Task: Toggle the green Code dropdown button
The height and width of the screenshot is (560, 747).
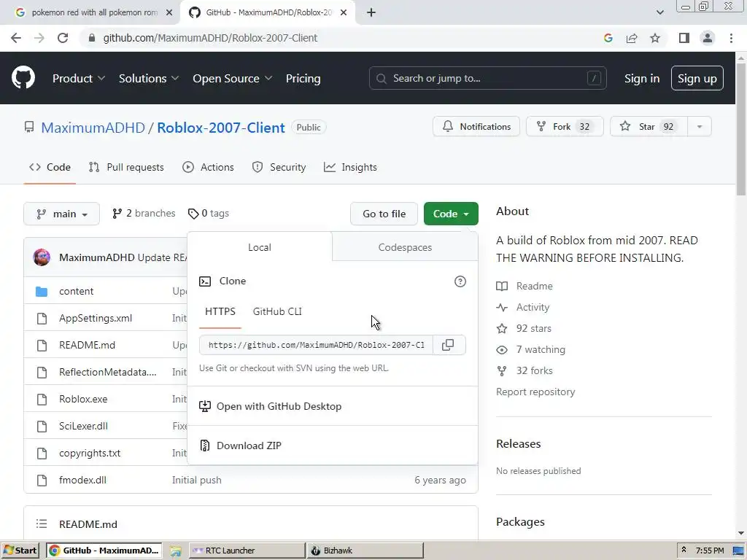Action: tap(451, 214)
